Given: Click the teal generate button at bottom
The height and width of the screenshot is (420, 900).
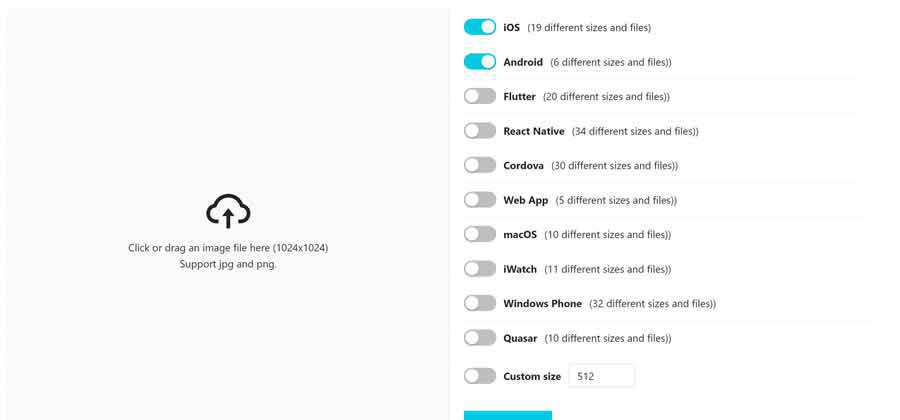Looking at the screenshot, I should coord(508,415).
